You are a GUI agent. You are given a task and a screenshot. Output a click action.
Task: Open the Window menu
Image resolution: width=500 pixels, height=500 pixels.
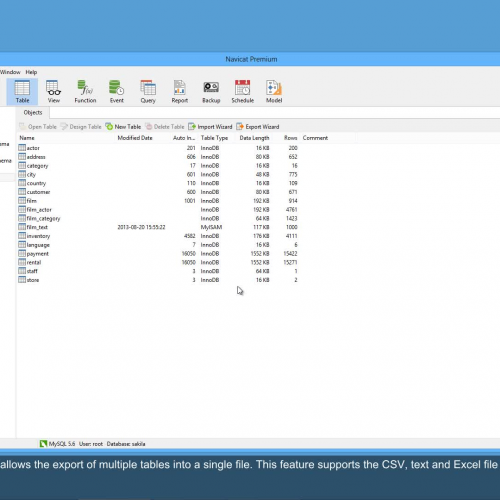pos(10,72)
